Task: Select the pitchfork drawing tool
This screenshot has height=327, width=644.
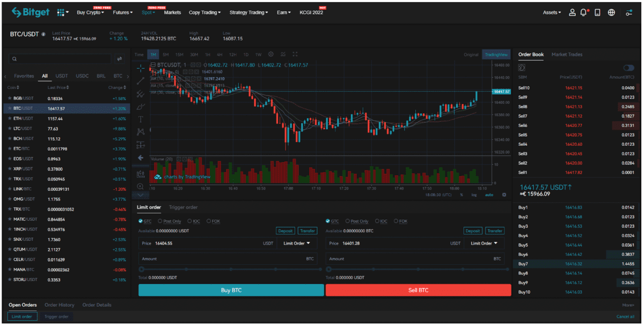Action: (x=141, y=94)
